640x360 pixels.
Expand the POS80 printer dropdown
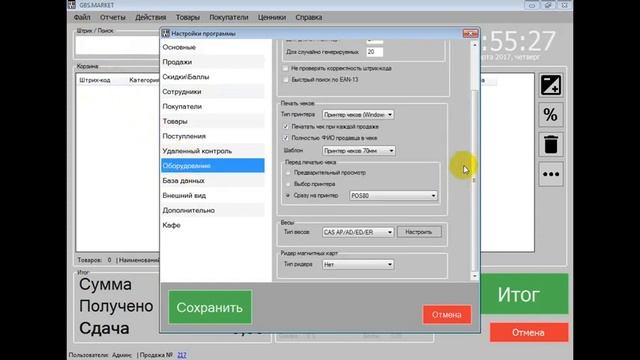[x=393, y=196]
